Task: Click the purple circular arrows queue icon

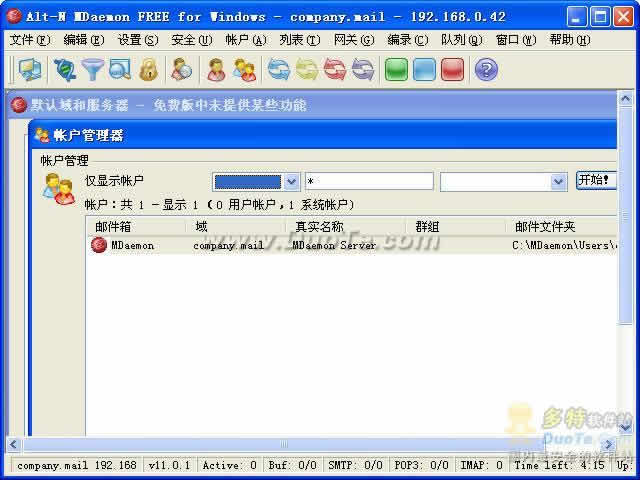Action: coord(363,69)
